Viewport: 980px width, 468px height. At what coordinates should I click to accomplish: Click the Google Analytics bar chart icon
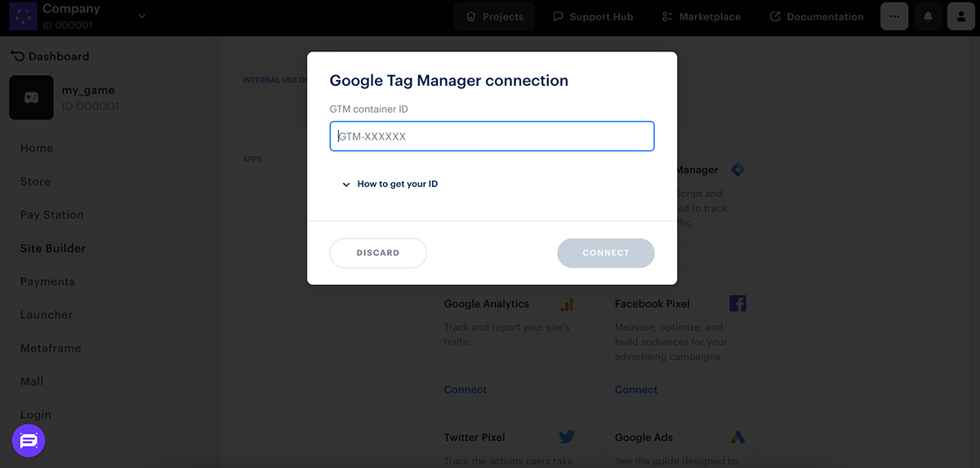pos(567,304)
